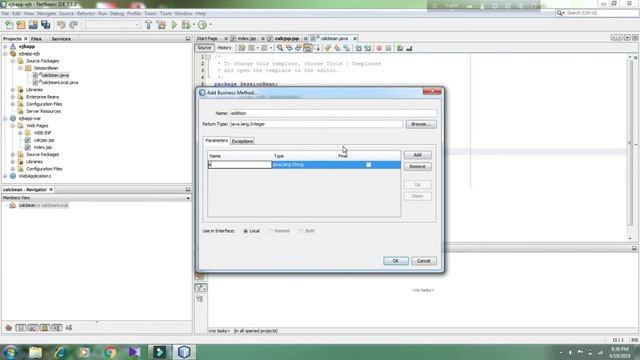
Task: Click the Undo toolbar icon
Action: point(61,25)
